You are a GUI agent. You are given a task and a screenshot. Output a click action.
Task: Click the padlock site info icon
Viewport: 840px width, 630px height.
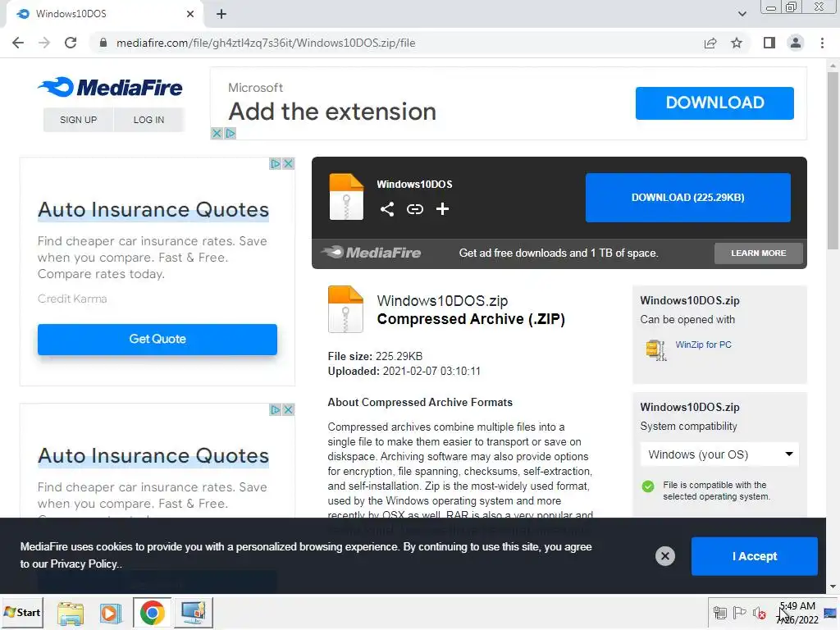(103, 43)
